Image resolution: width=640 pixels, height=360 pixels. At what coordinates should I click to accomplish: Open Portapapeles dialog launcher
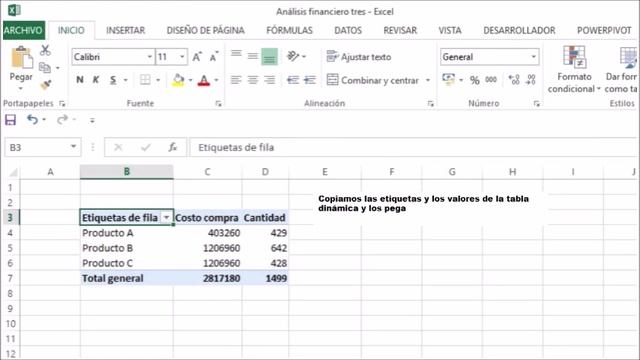(x=62, y=104)
